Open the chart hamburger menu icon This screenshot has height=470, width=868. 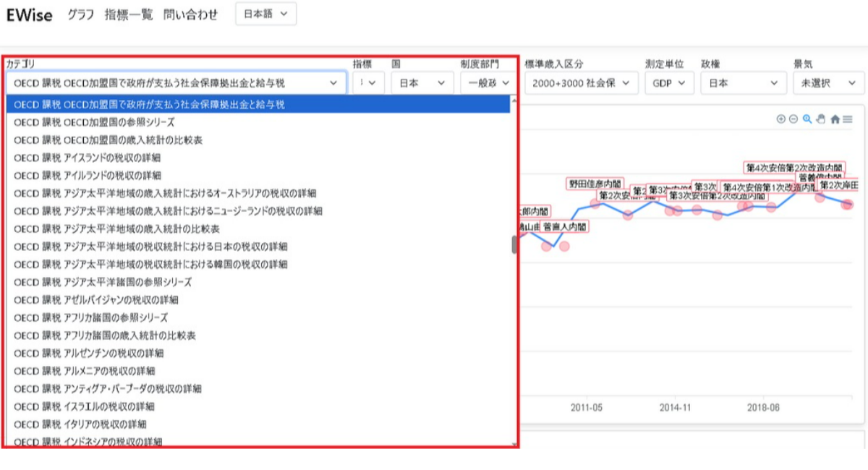coord(848,119)
